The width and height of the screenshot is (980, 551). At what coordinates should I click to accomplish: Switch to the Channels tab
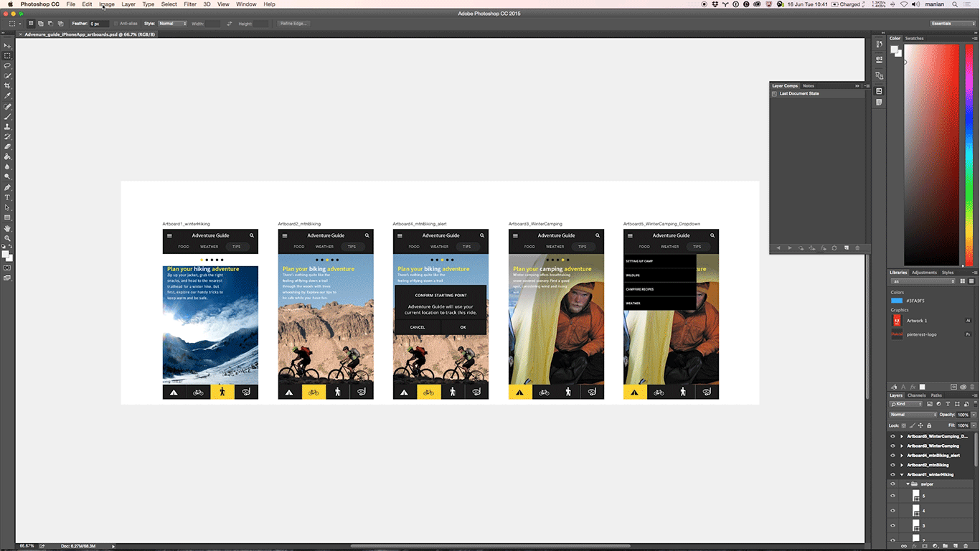[x=916, y=395]
